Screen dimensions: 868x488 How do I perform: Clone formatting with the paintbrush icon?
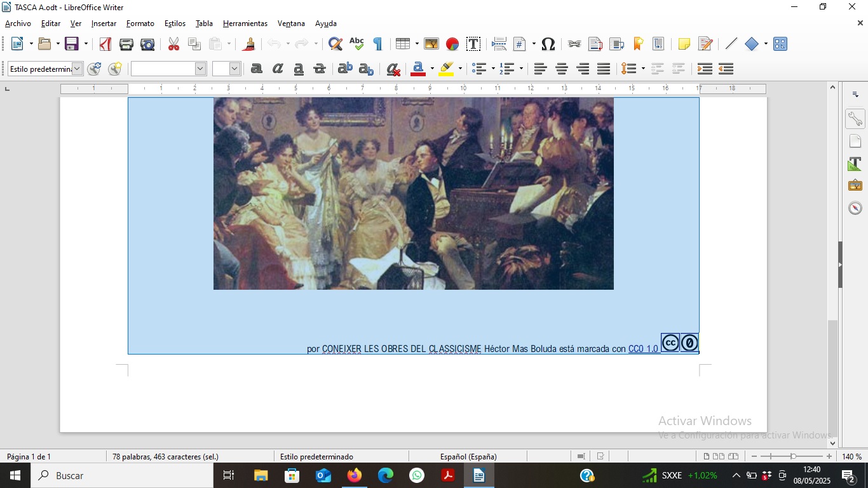click(x=250, y=44)
